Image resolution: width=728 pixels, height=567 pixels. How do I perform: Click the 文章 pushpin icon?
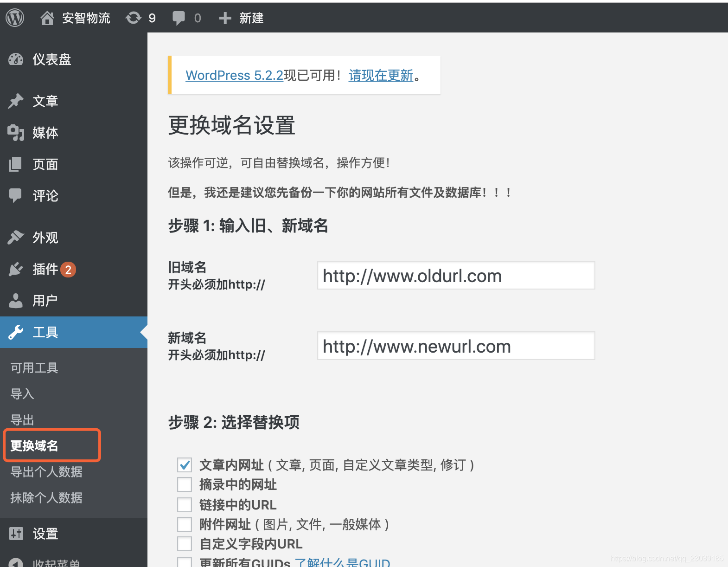(16, 101)
